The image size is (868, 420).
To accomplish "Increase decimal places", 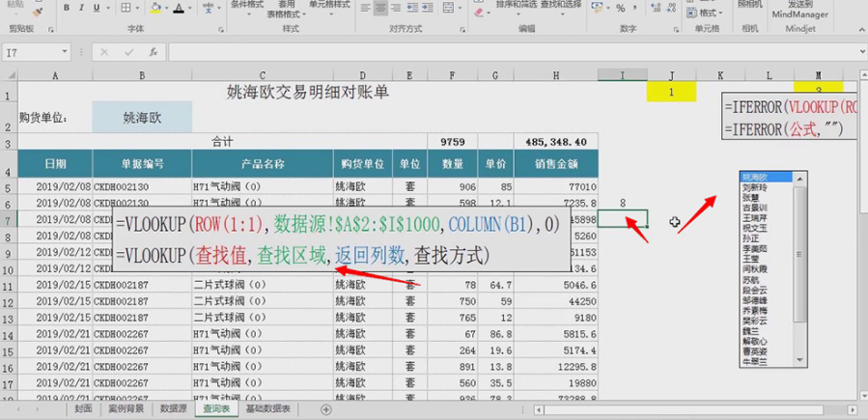I will (x=656, y=8).
